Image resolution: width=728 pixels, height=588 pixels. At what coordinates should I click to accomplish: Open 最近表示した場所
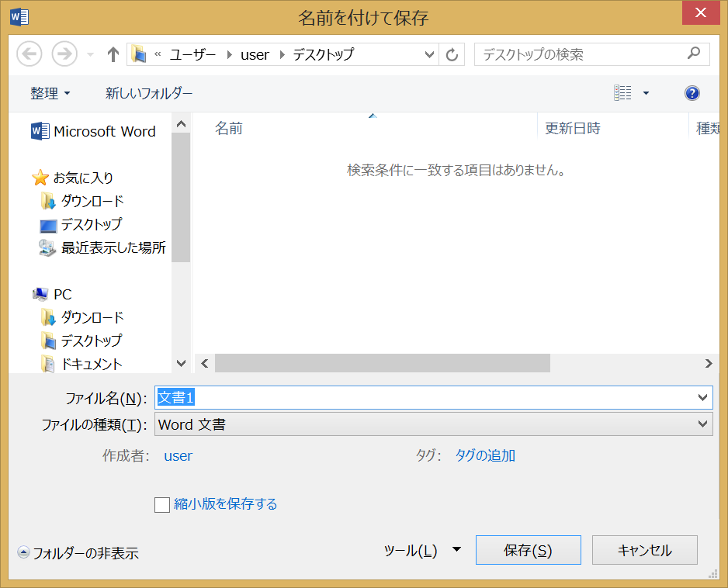coord(103,247)
